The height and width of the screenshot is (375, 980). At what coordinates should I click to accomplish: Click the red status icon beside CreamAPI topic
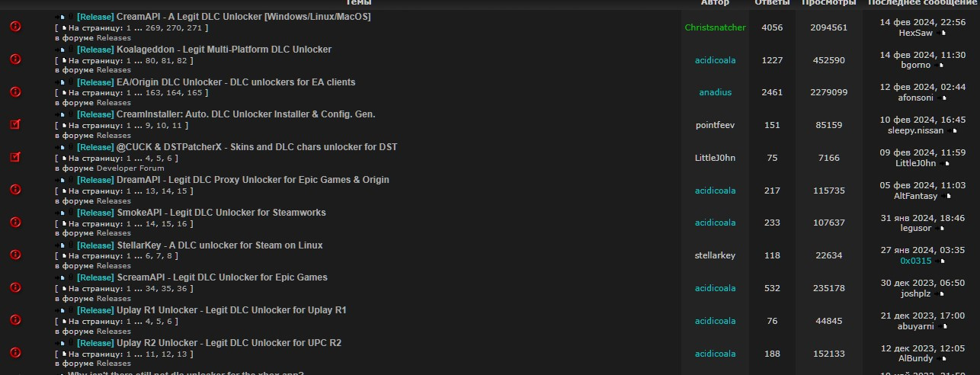click(15, 27)
